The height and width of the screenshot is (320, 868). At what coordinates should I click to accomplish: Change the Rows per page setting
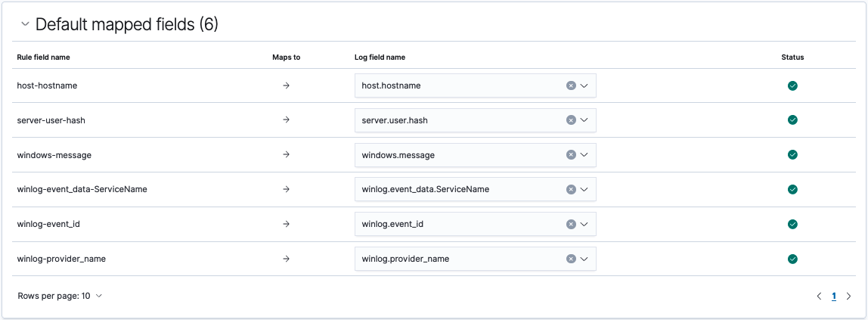click(60, 296)
